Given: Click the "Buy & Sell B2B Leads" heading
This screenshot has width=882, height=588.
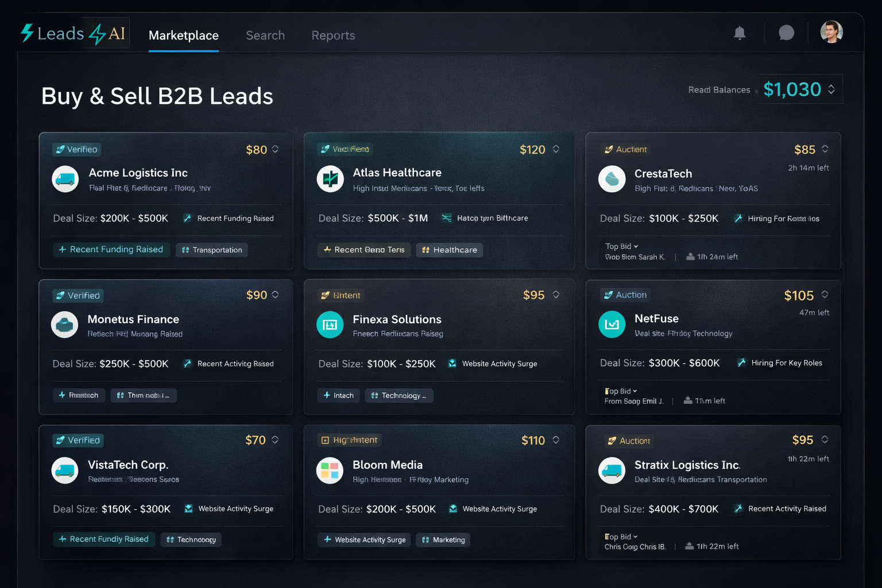Looking at the screenshot, I should [x=157, y=96].
